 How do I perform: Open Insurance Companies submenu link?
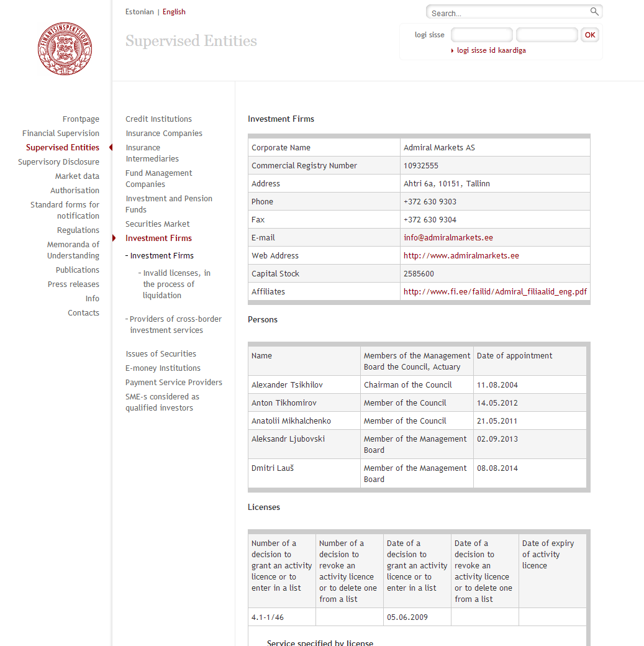pos(164,134)
